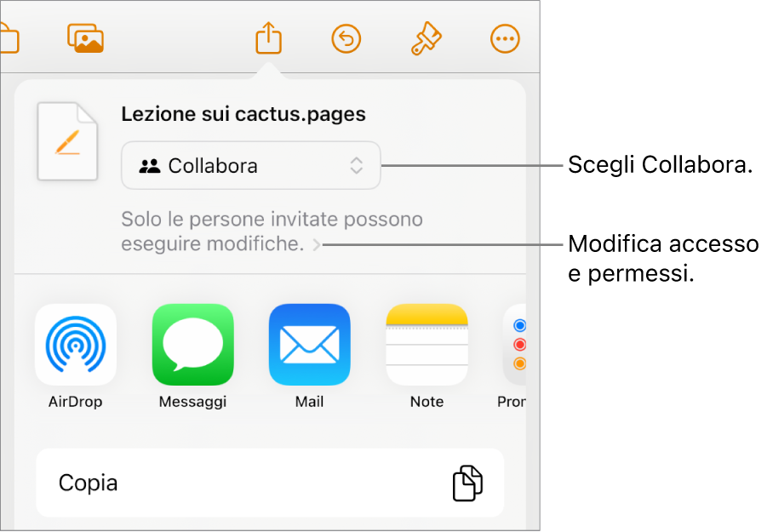Tap the Note label under notepad icon
The height and width of the screenshot is (532, 773).
tap(427, 402)
